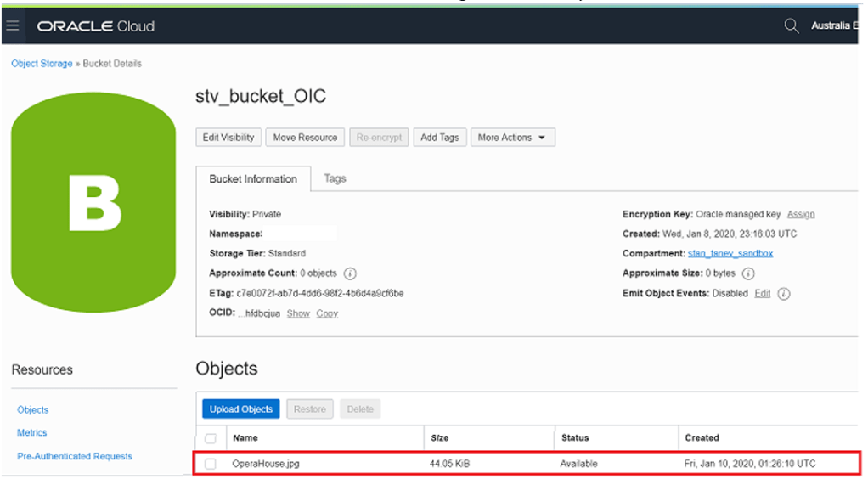Click the green bucket B icon
This screenshot has height=479, width=868.
[x=93, y=204]
